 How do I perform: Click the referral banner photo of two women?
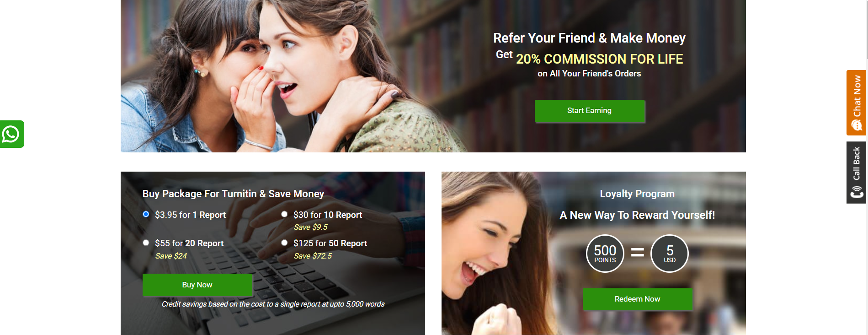click(293, 76)
